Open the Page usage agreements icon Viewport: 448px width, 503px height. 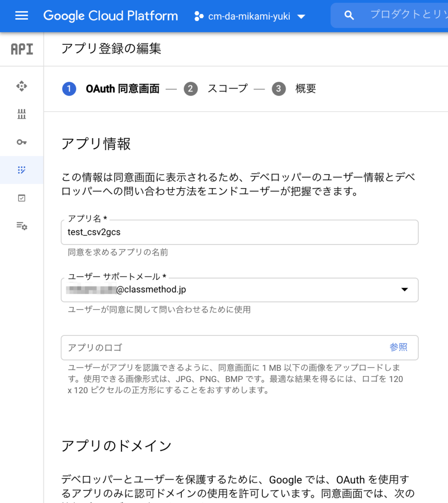[21, 226]
